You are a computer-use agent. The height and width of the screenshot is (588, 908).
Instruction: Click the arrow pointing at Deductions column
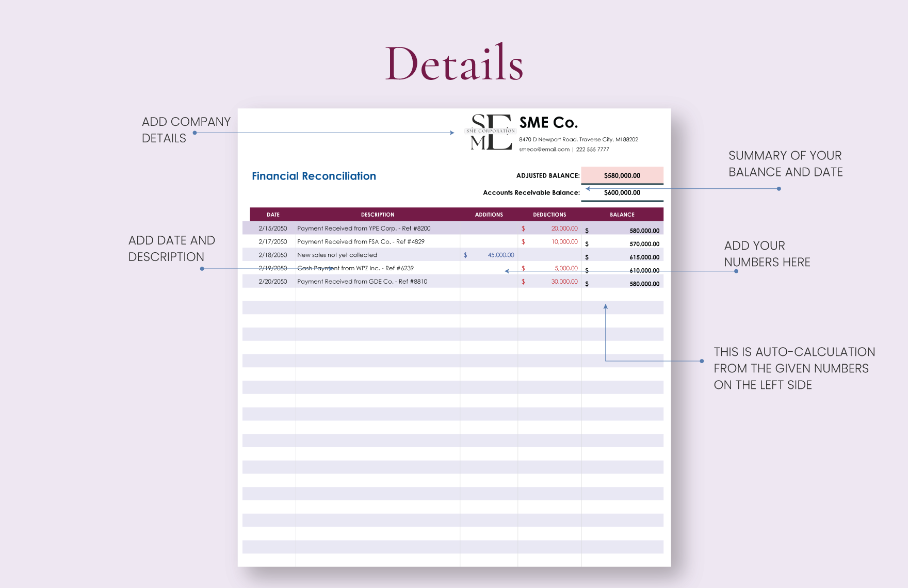(x=506, y=270)
